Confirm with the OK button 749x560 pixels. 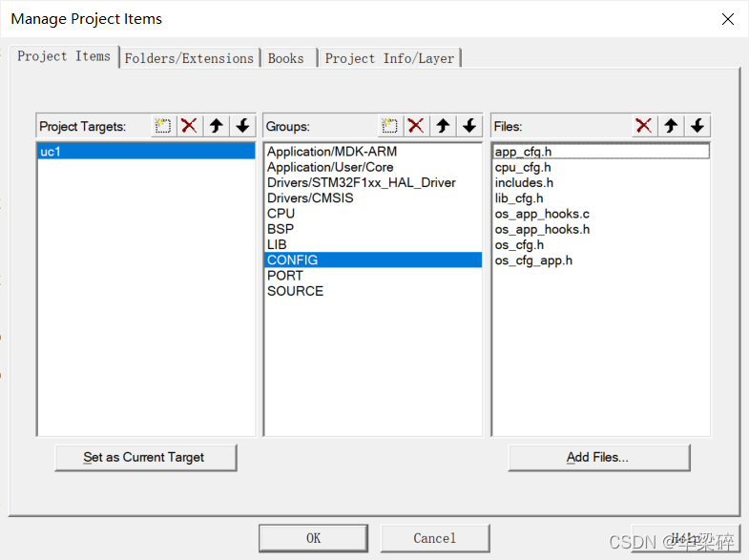tap(313, 538)
